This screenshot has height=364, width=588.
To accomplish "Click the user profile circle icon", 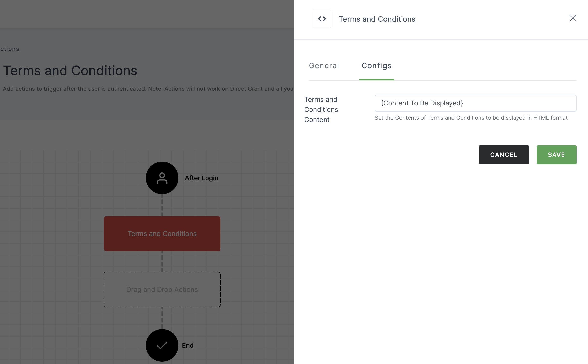I will tap(162, 178).
